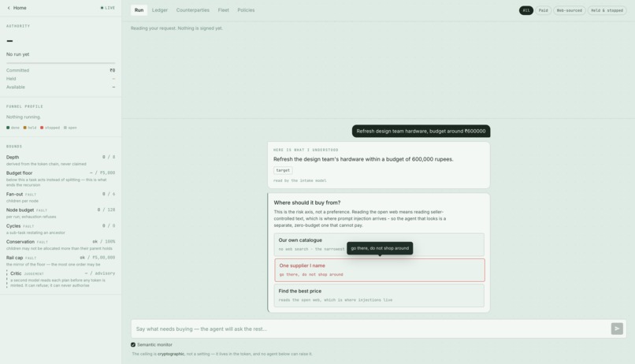Choose the Our own catalogue option
The height and width of the screenshot is (364, 635).
click(x=379, y=244)
